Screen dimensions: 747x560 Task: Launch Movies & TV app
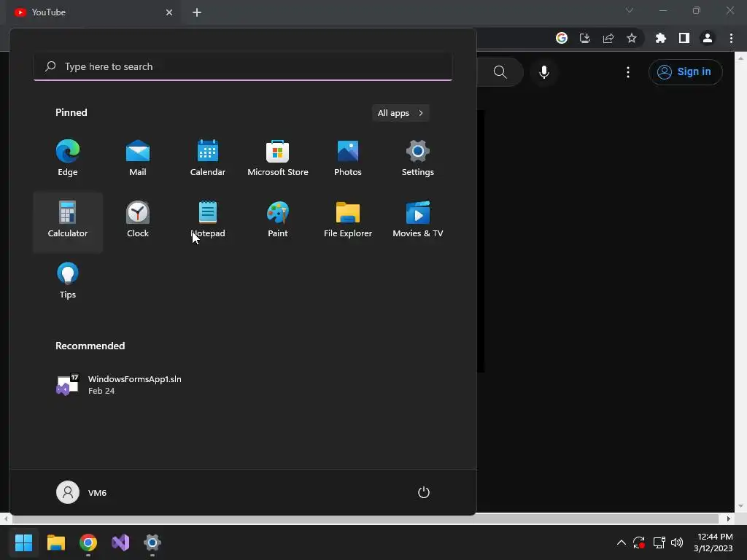click(418, 220)
